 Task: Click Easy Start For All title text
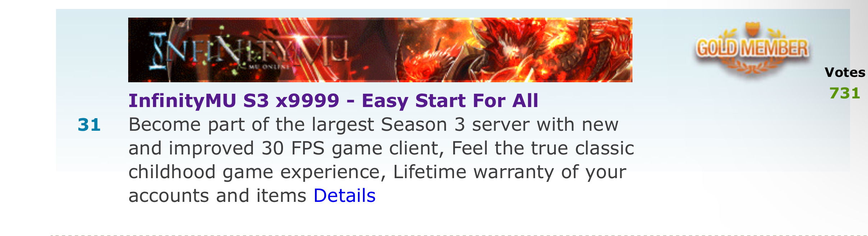[450, 101]
